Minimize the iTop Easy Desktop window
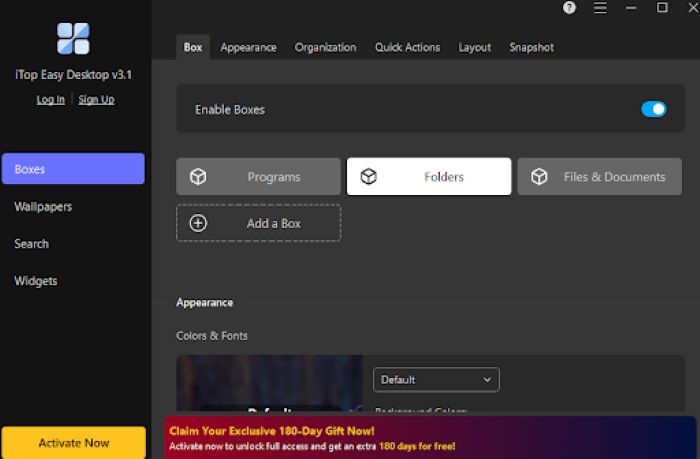This screenshot has width=700, height=459. [x=631, y=8]
